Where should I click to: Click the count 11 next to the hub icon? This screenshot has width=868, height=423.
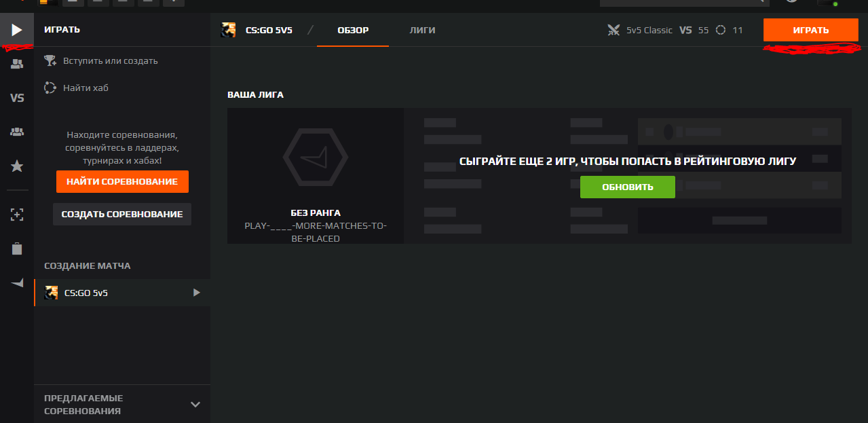738,30
